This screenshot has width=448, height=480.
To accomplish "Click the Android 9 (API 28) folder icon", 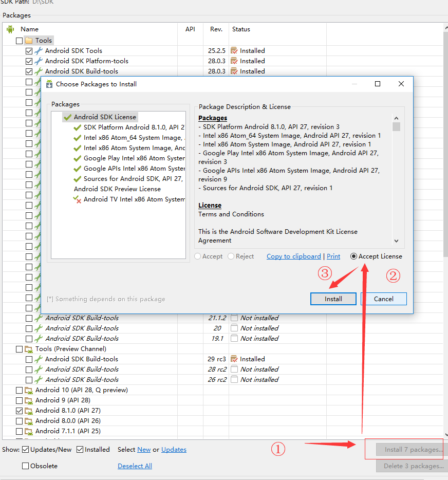I will tap(29, 400).
